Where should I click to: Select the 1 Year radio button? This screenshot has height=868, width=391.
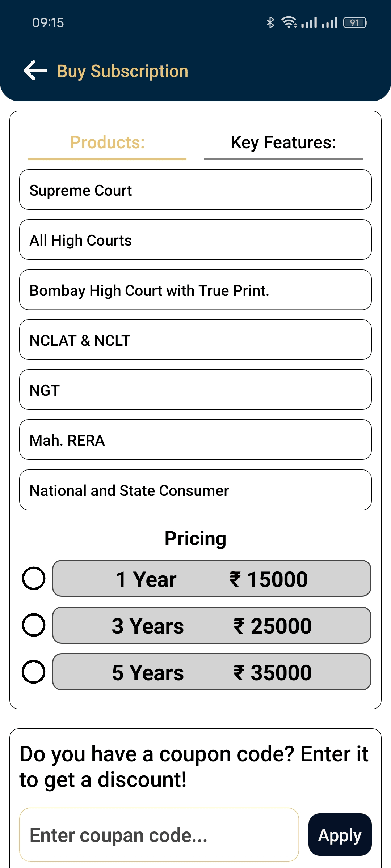click(34, 578)
